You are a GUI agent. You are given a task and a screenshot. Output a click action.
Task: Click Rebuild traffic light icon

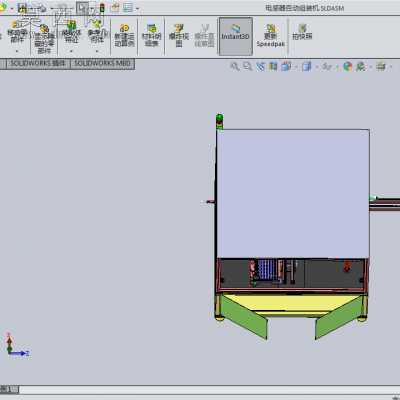tap(102, 8)
